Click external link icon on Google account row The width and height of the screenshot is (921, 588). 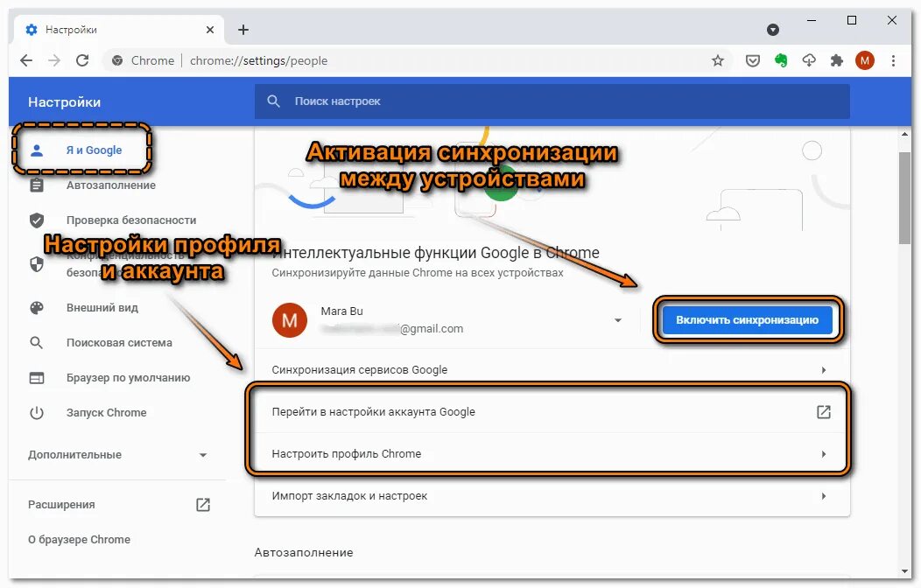(824, 412)
